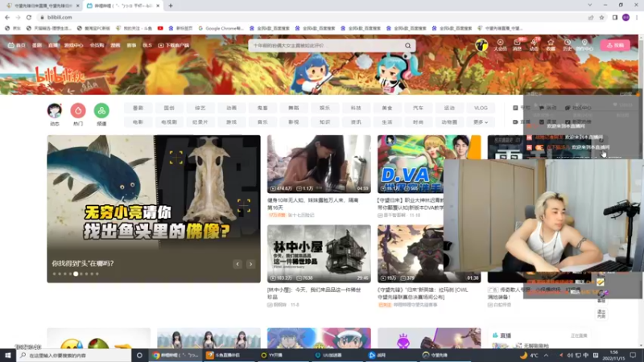Click the search magnifier icon

pos(408,46)
